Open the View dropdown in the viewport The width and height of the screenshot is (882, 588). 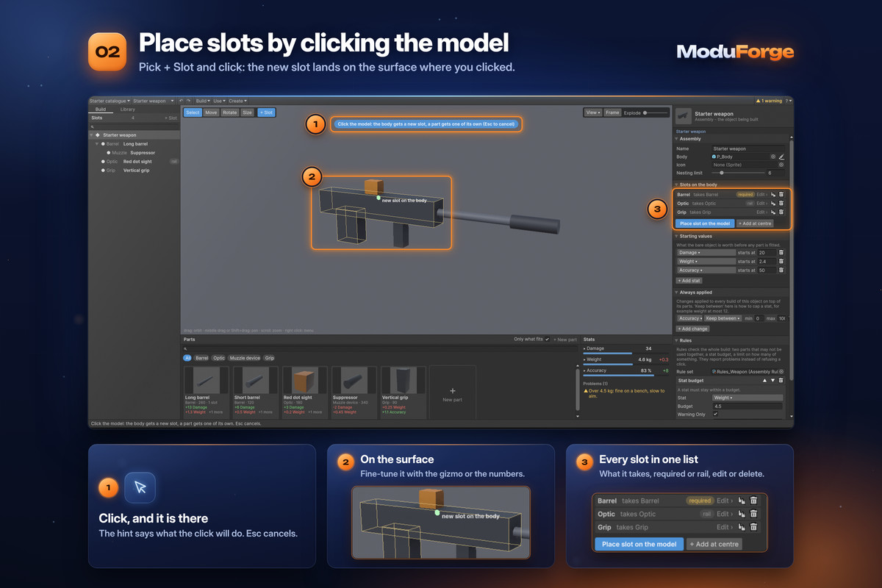pyautogui.click(x=592, y=112)
